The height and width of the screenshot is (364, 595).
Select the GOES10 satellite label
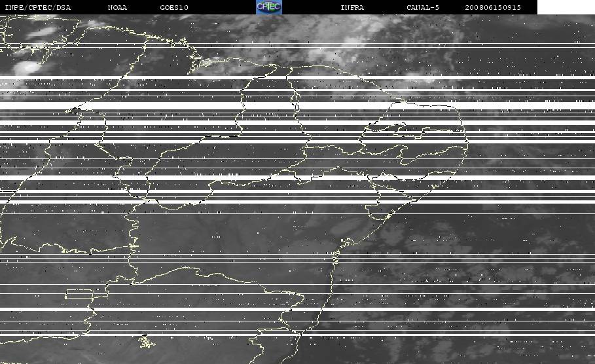(174, 7)
